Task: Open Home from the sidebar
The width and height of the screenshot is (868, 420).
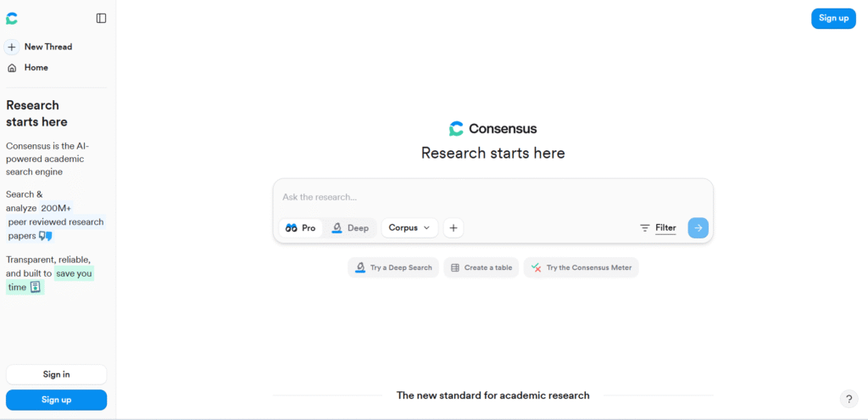Action: click(36, 68)
